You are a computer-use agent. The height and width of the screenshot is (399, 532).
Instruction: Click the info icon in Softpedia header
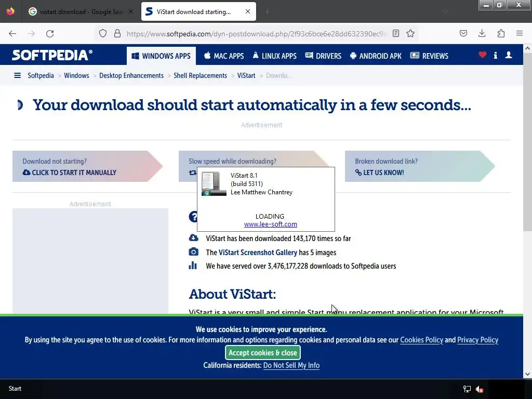pyautogui.click(x=496, y=55)
